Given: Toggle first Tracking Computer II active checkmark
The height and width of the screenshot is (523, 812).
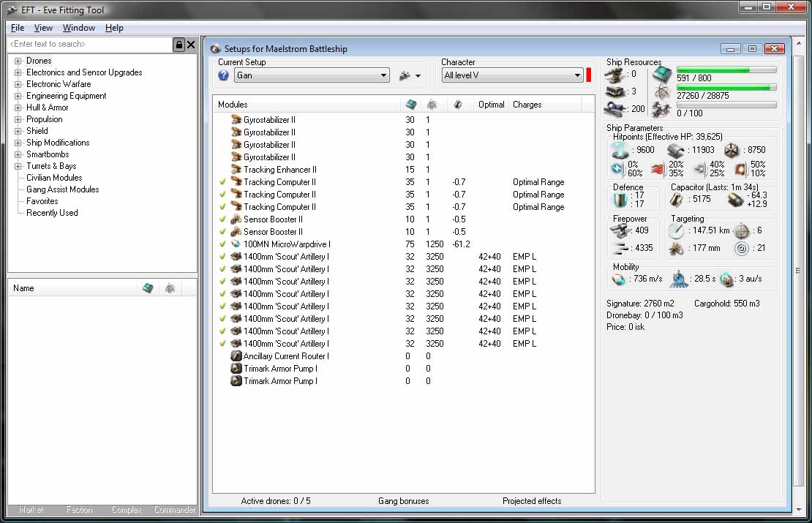Looking at the screenshot, I should [222, 181].
